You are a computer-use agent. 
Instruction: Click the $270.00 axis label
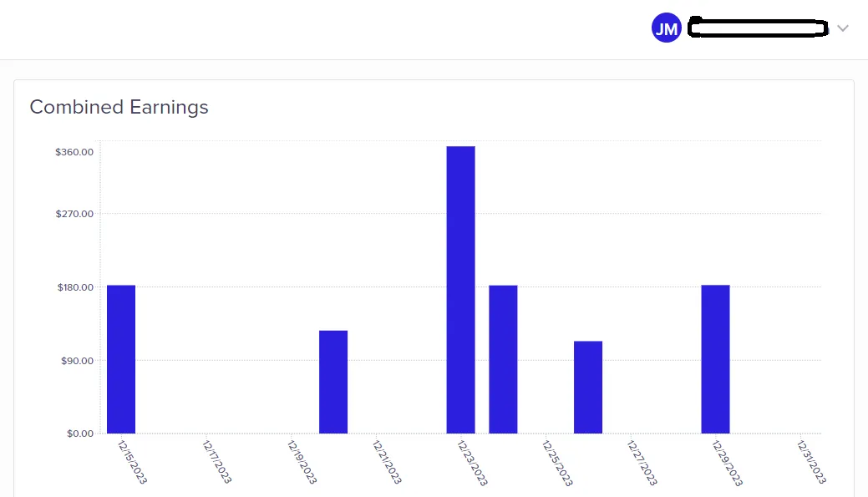tap(74, 214)
